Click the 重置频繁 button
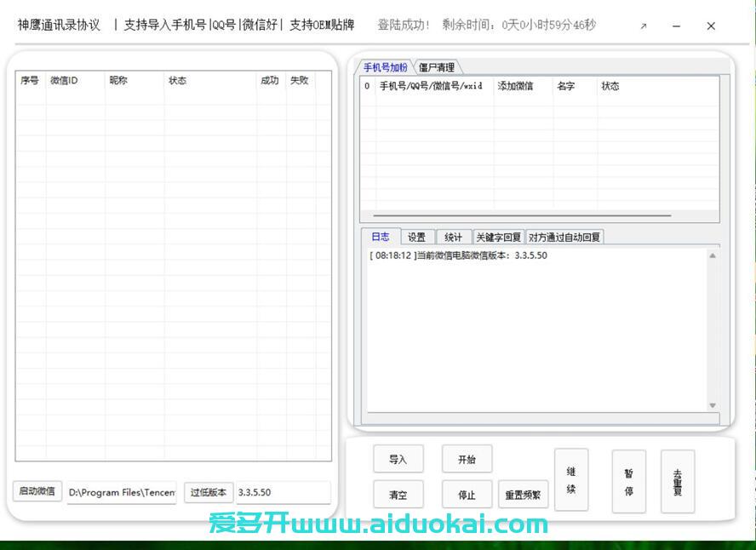This screenshot has height=550, width=756. (x=523, y=494)
